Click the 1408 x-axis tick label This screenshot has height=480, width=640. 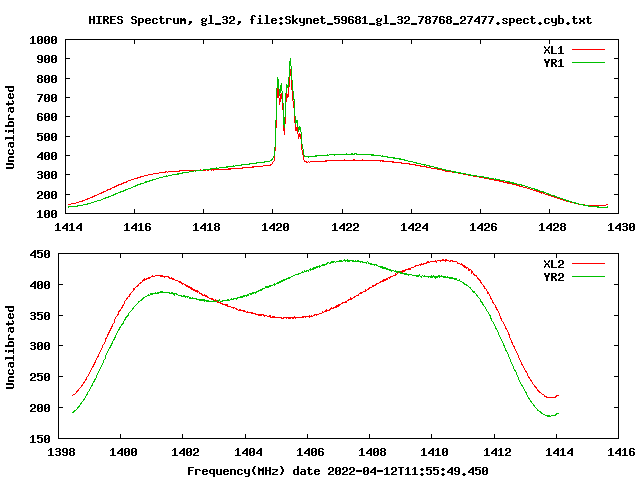pos(372,452)
